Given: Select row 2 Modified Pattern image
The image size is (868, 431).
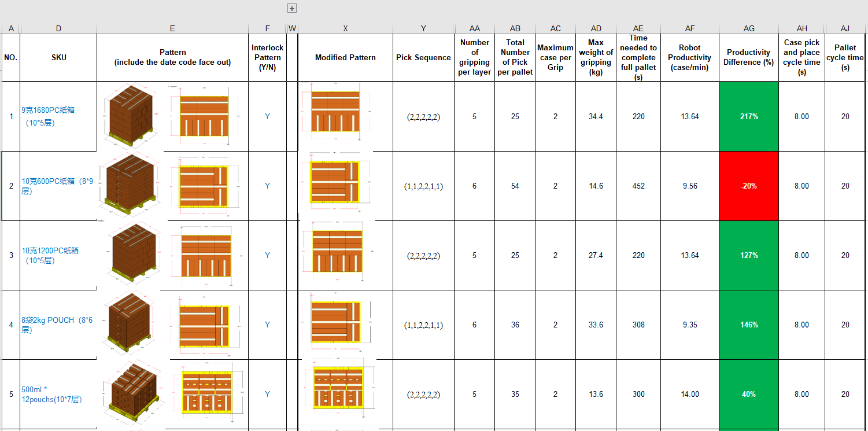Looking at the screenshot, I should (335, 182).
